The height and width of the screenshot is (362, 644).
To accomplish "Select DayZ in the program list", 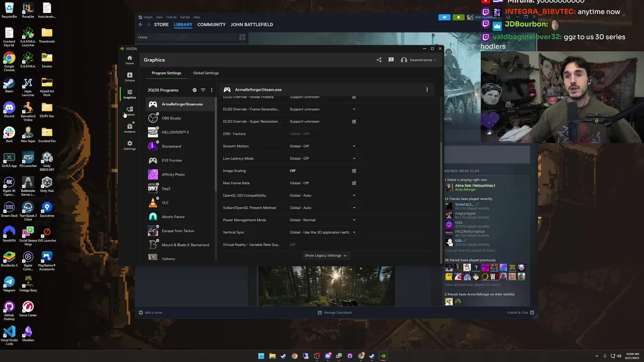I will coord(180,189).
